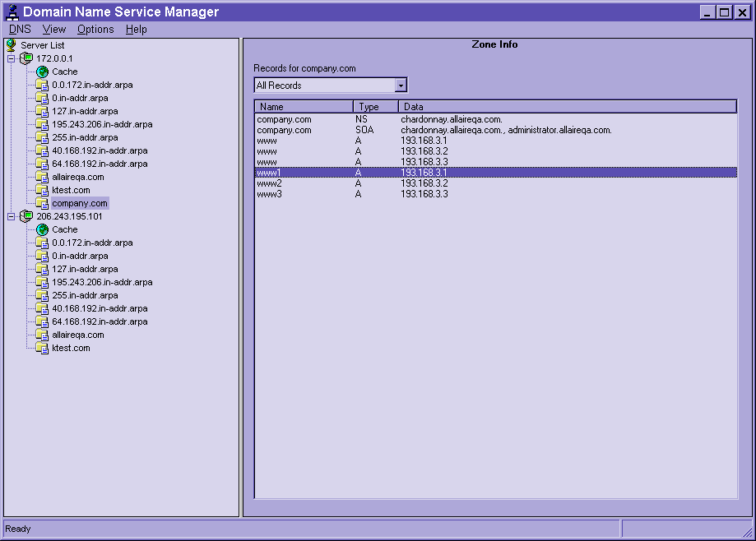Click the Cache globe icon under 172.0.0.1

(42, 72)
